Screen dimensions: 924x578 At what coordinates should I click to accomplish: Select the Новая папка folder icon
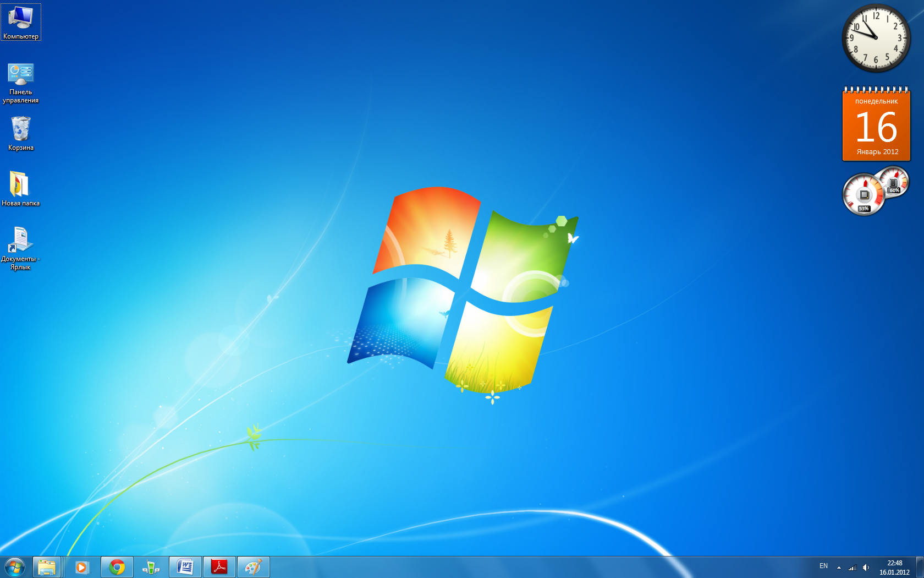coord(21,188)
